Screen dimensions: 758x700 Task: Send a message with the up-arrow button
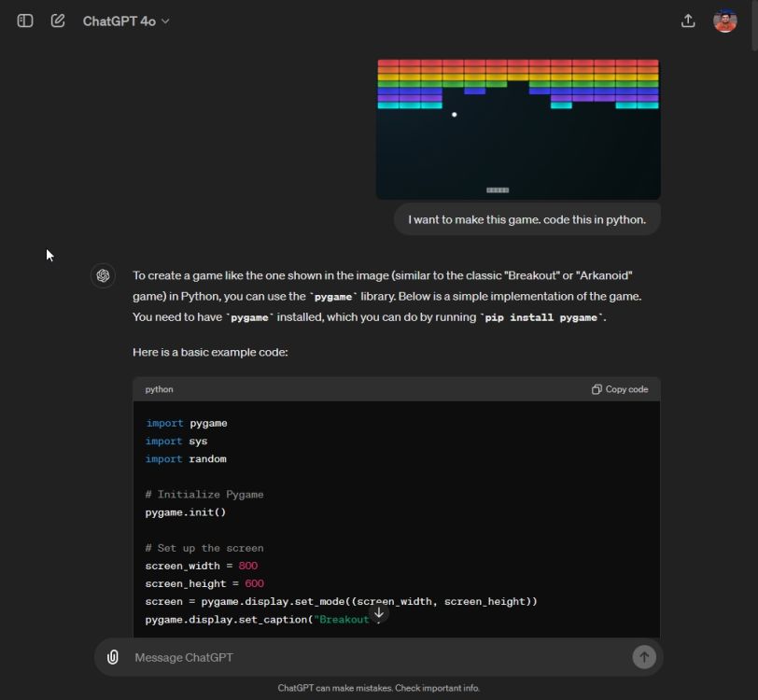[x=644, y=657]
